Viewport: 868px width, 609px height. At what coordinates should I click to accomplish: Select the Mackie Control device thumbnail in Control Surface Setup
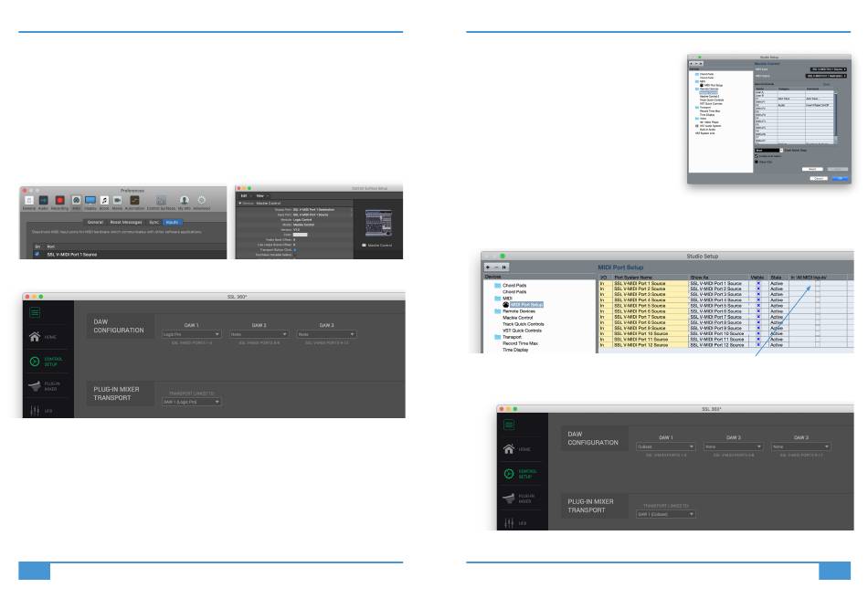tap(379, 224)
